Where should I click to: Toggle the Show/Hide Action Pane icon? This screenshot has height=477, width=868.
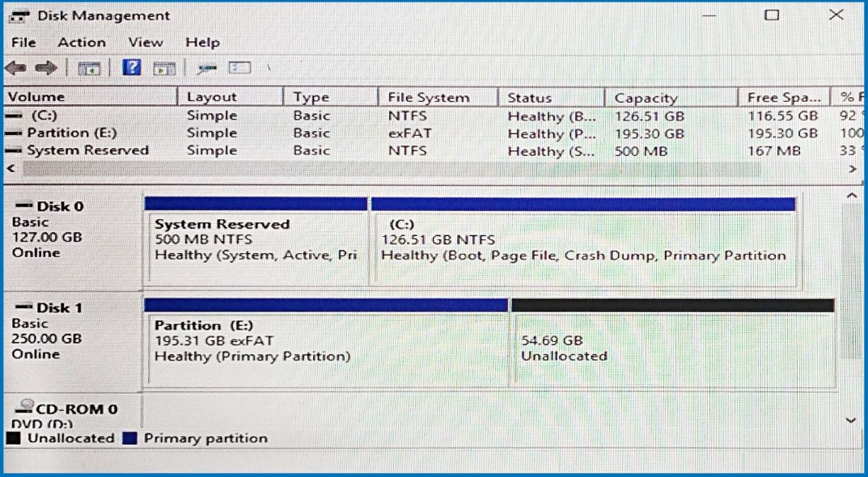tap(164, 69)
